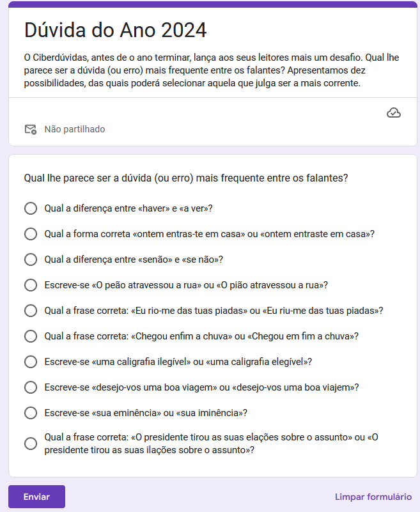Image resolution: width=420 pixels, height=512 pixels.
Task: Click the not-shared email icon
Action: [30, 129]
